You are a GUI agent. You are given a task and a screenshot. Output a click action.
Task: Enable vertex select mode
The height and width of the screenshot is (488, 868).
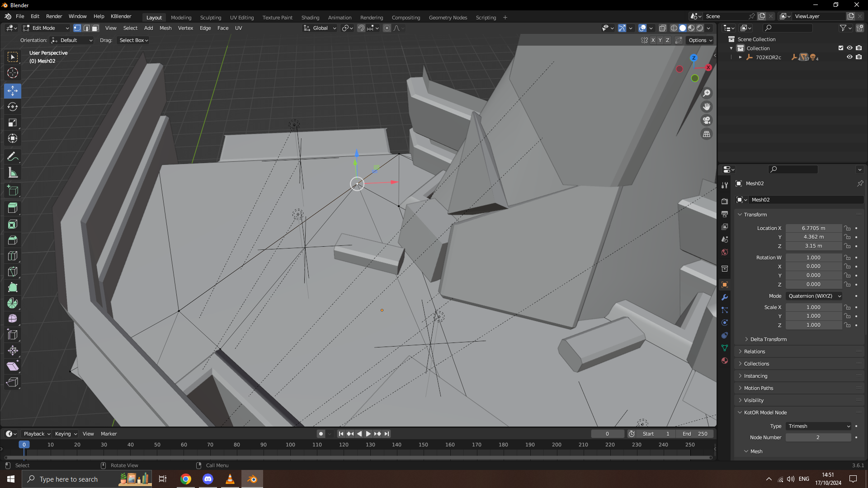tap(77, 28)
